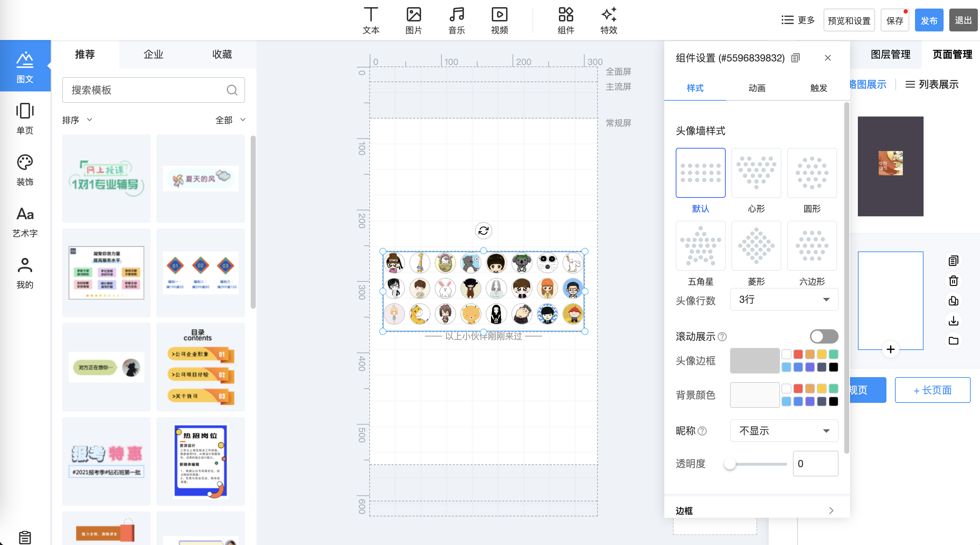Screen dimensions: 980x545
Task: Select the 热招岗位 template thumbnail
Action: (x=200, y=461)
